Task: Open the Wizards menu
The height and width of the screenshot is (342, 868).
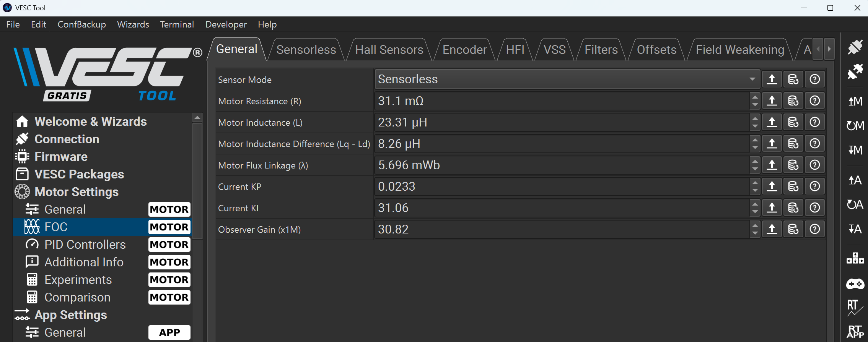Action: click(133, 24)
